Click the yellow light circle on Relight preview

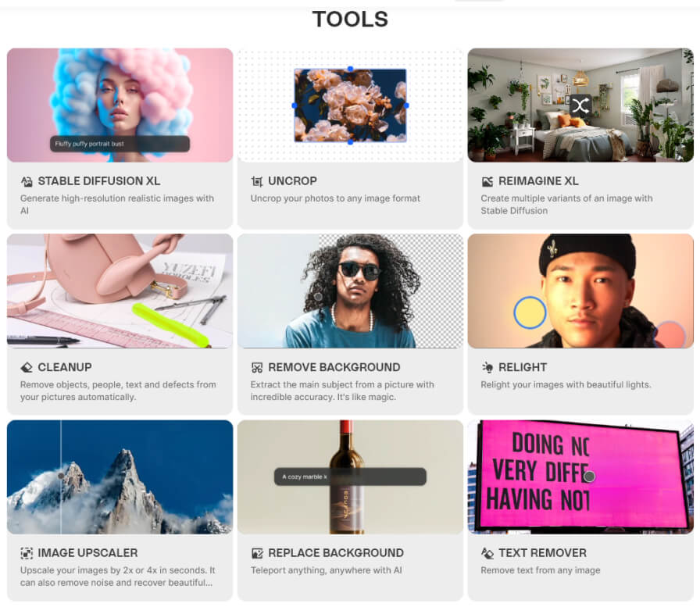[x=530, y=312]
